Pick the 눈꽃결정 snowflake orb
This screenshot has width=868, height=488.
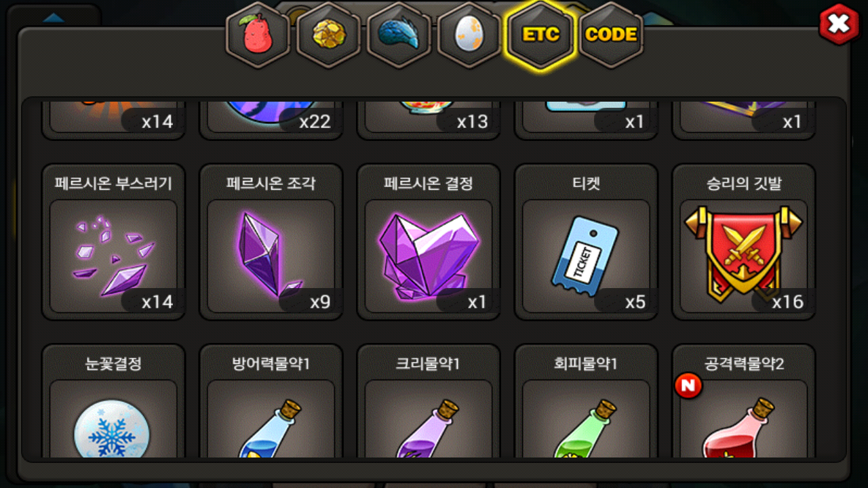coord(113,401)
